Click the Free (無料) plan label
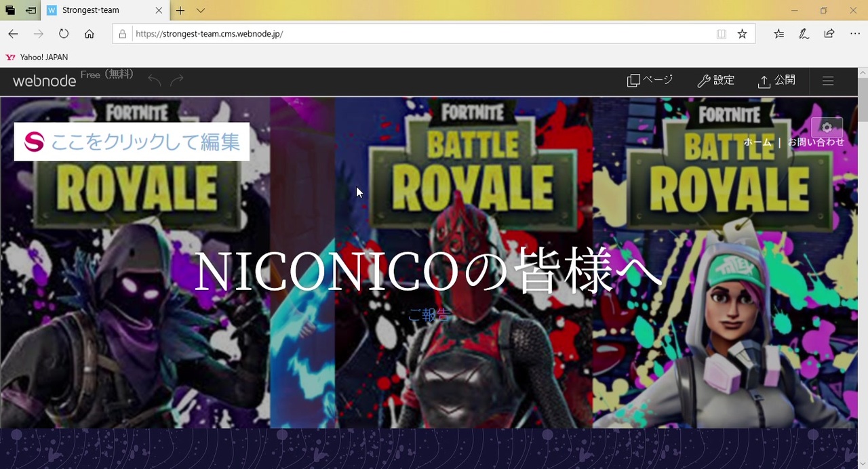The width and height of the screenshot is (868, 469). [x=107, y=75]
